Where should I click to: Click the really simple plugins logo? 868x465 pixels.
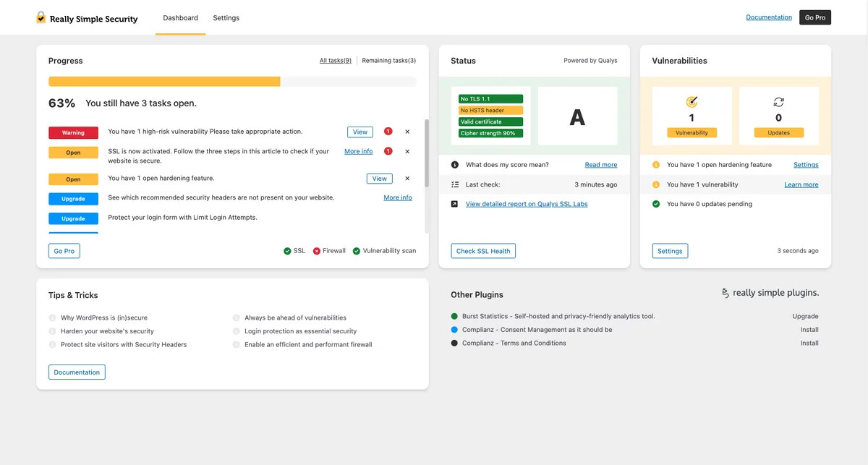click(x=770, y=293)
